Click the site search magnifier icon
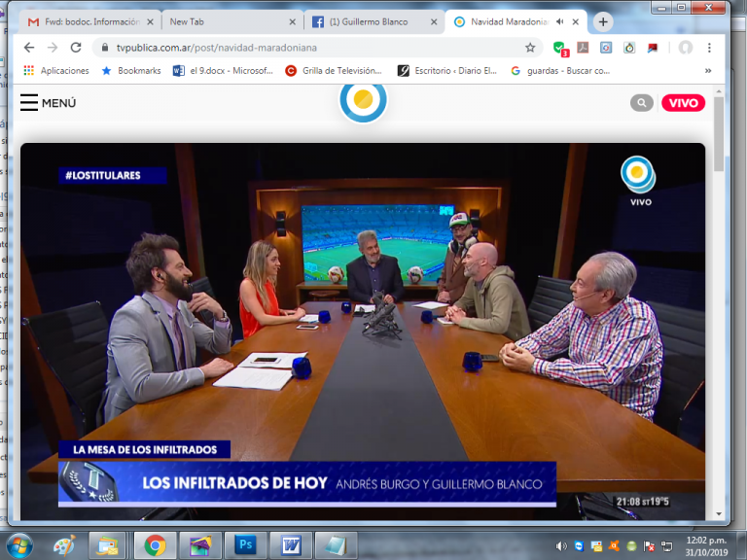 641,103
